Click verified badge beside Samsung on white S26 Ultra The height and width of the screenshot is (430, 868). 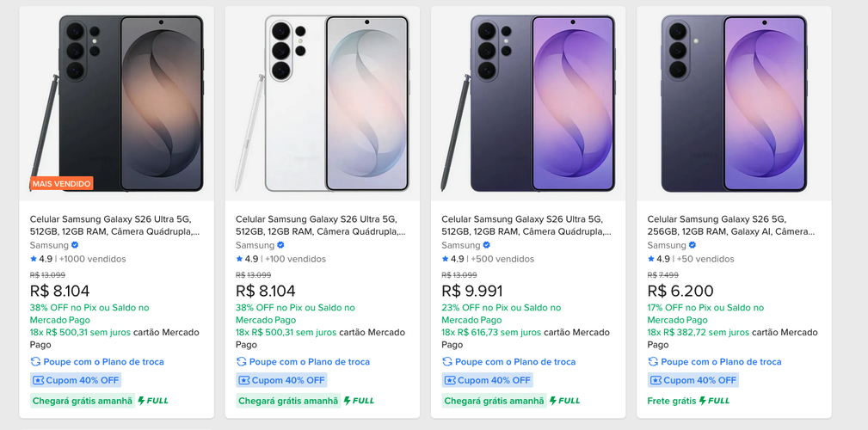click(x=280, y=245)
